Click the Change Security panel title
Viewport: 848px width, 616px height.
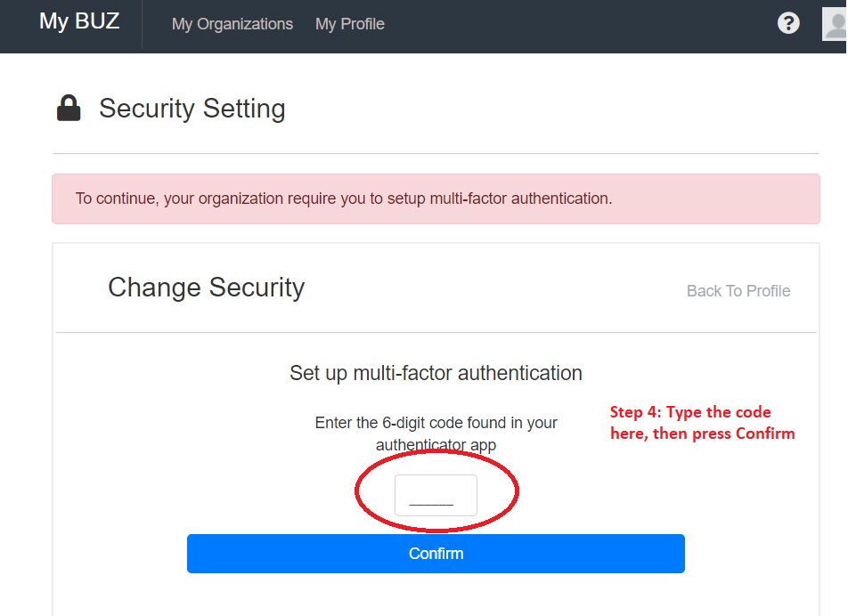pos(206,288)
